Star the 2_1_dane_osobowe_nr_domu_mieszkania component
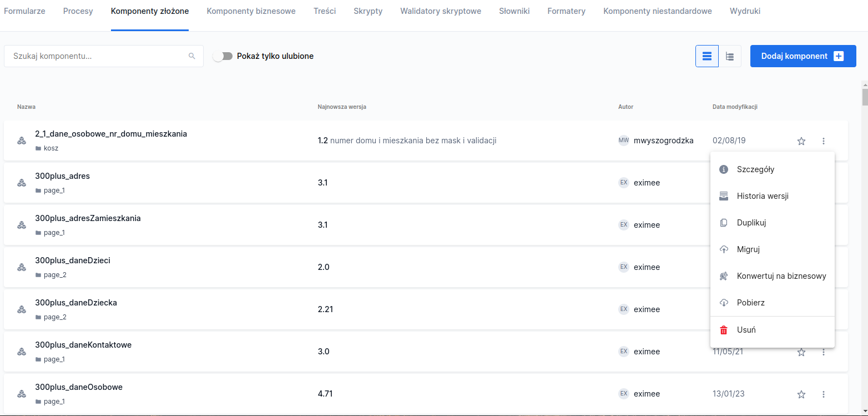This screenshot has height=416, width=868. click(x=801, y=141)
